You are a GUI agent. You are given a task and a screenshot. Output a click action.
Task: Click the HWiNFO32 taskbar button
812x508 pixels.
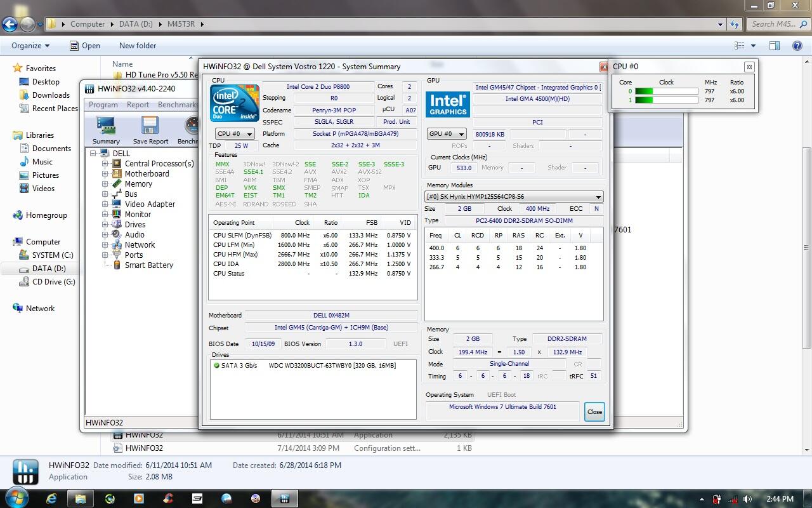[x=285, y=498]
